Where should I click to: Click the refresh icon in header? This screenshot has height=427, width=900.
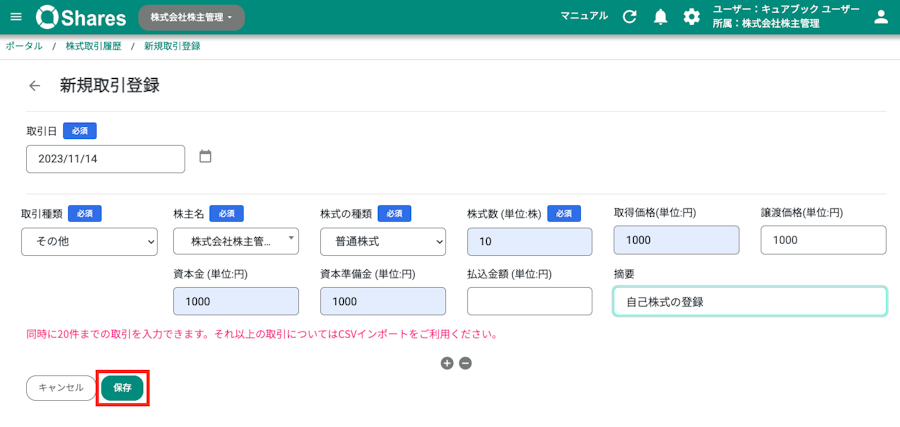click(x=630, y=17)
